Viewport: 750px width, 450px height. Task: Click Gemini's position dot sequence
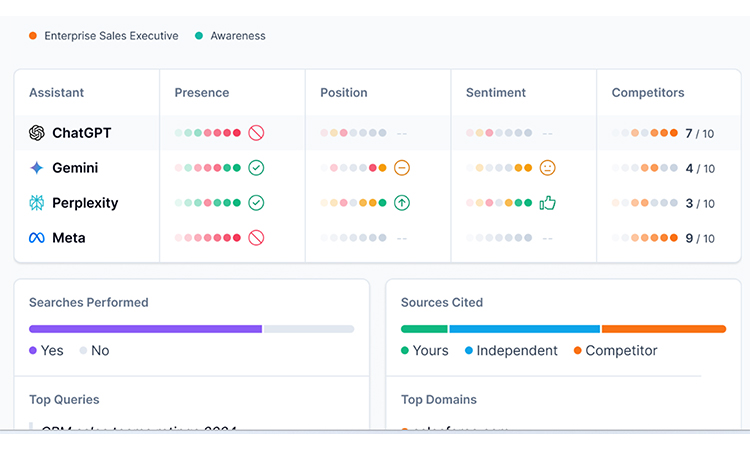click(x=353, y=168)
